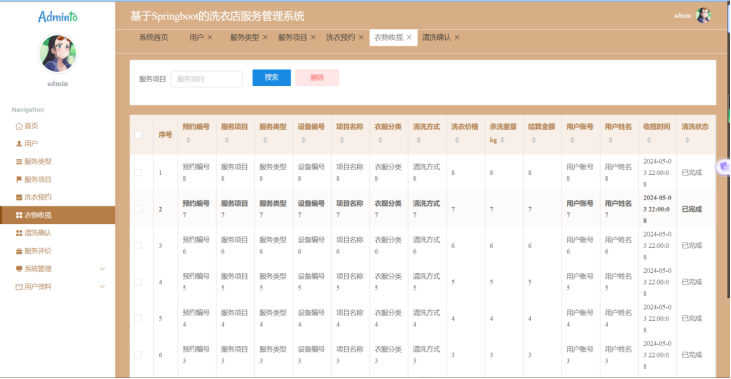
Task: Click the 序号 column header
Action: 165,135
